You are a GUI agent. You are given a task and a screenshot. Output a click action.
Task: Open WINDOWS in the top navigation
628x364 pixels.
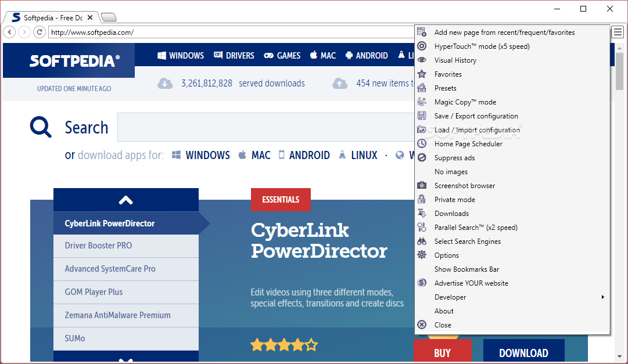pyautogui.click(x=181, y=55)
